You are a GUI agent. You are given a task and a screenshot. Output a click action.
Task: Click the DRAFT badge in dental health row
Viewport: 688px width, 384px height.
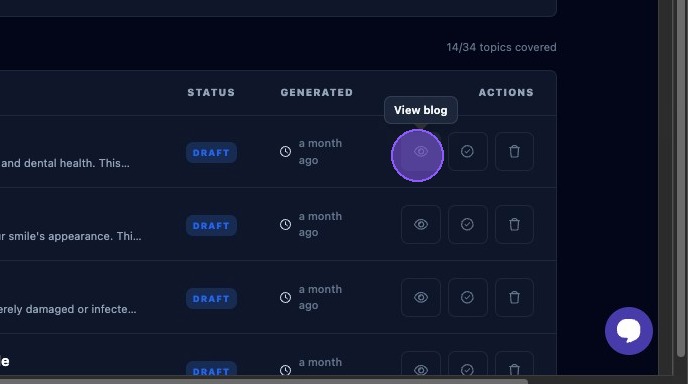[211, 153]
